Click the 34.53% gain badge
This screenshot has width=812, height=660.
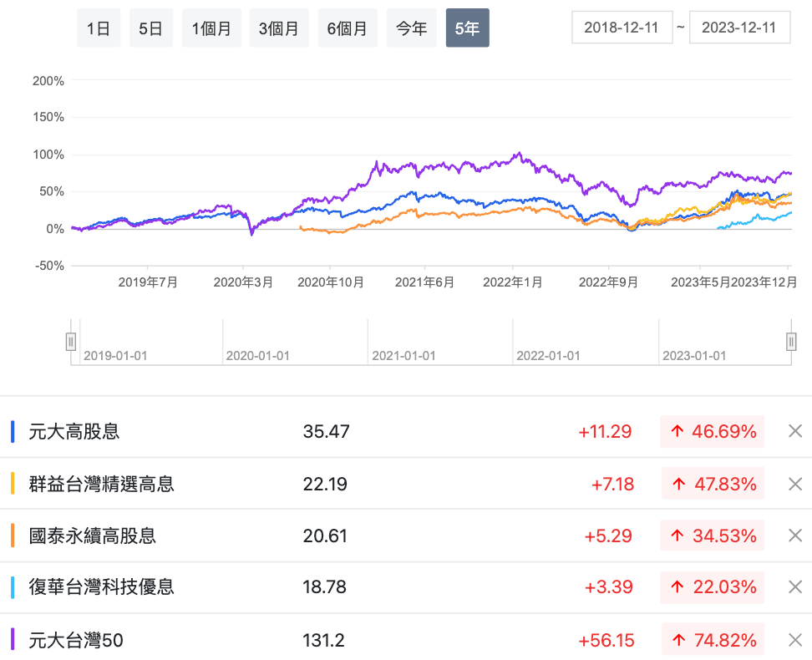pos(712,536)
